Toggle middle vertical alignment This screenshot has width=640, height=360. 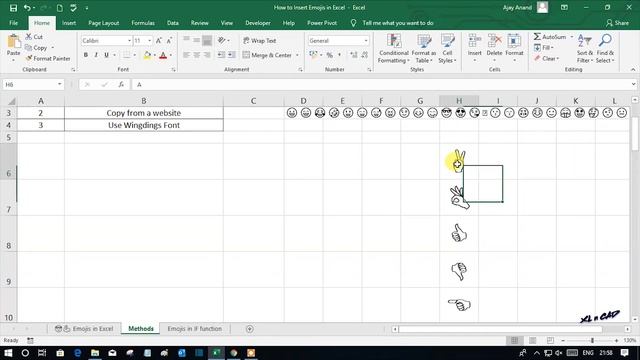point(197,40)
